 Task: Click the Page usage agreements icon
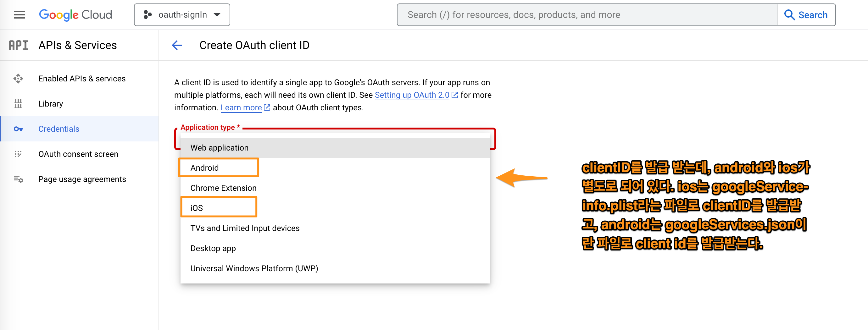click(18, 179)
